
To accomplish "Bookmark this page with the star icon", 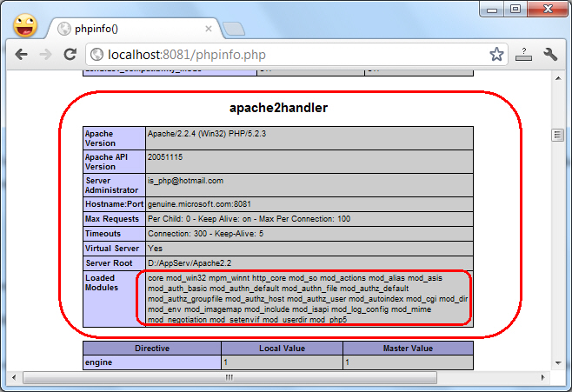I will 496,55.
